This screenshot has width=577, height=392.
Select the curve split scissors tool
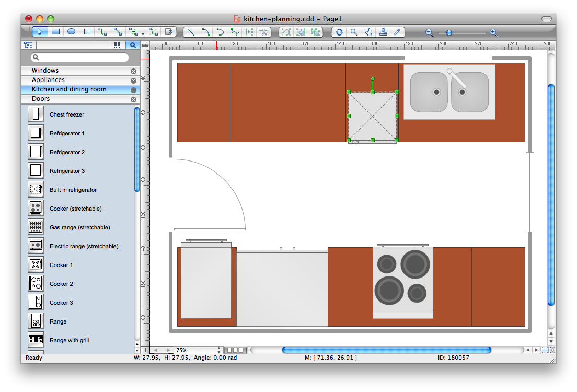tap(263, 32)
